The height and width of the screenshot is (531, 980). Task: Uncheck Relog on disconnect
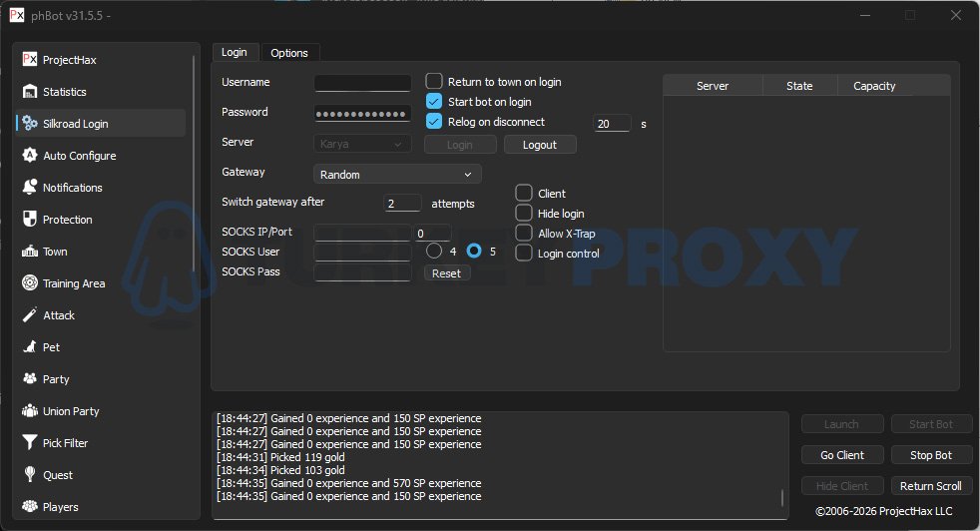tap(434, 122)
